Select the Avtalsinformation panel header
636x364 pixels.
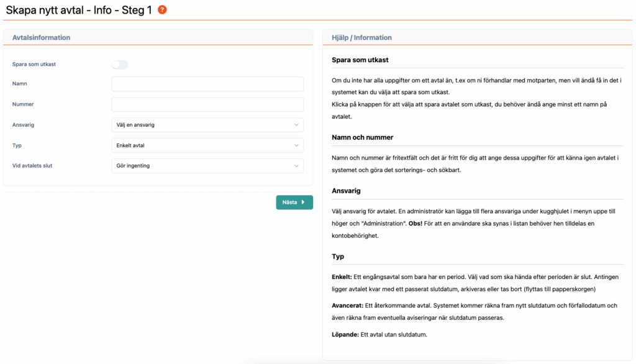click(x=41, y=38)
